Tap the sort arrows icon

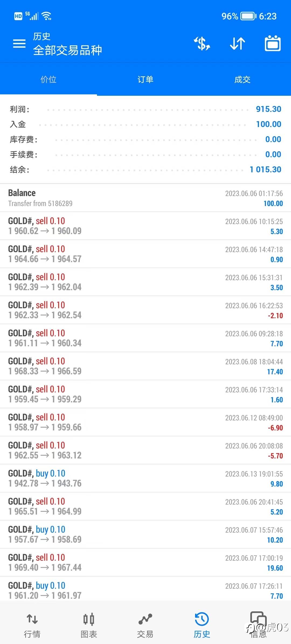pos(237,44)
